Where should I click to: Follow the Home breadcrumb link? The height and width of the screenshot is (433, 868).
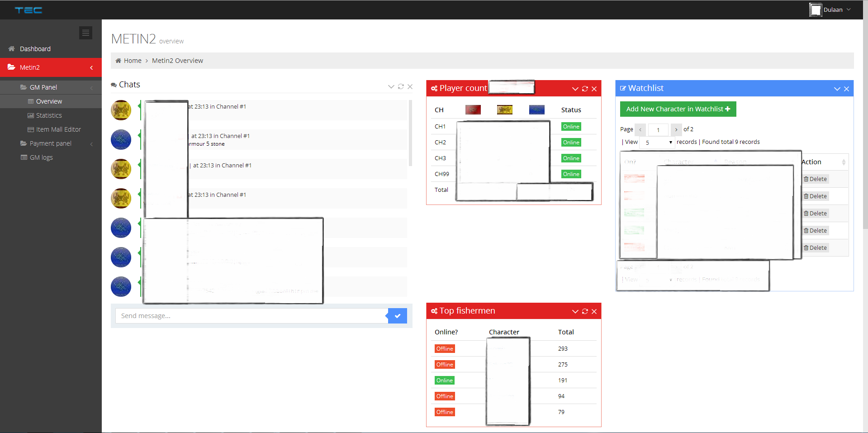click(133, 61)
